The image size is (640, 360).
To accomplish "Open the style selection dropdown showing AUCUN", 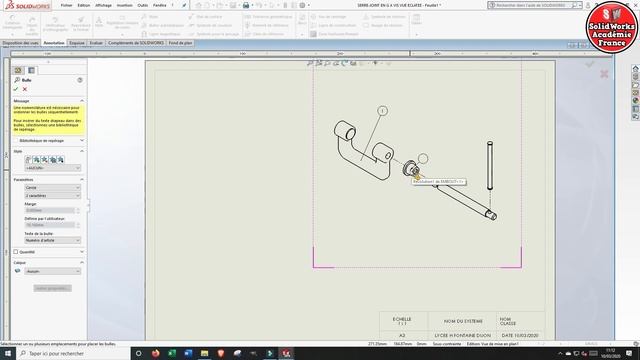I will coord(53,168).
